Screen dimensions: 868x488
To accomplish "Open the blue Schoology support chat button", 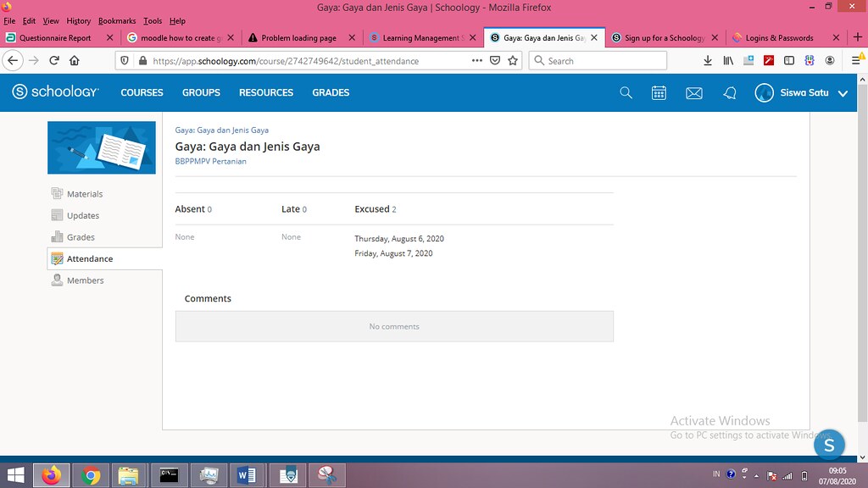I will coord(829,444).
